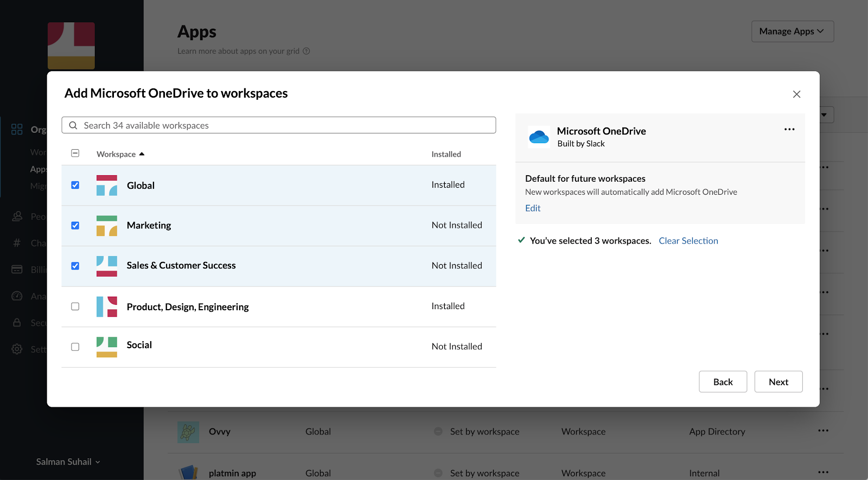Viewport: 868px width, 480px height.
Task: Click the search magnifier icon in the modal
Action: [x=73, y=125]
